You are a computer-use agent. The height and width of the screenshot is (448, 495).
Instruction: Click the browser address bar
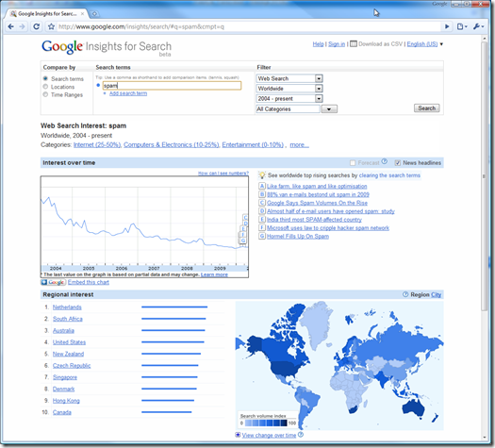249,26
